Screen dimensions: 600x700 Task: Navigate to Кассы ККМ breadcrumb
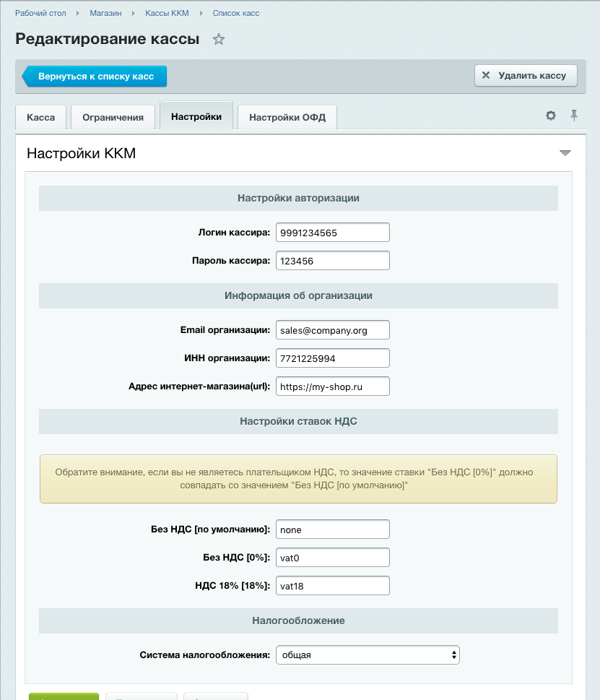point(167,13)
